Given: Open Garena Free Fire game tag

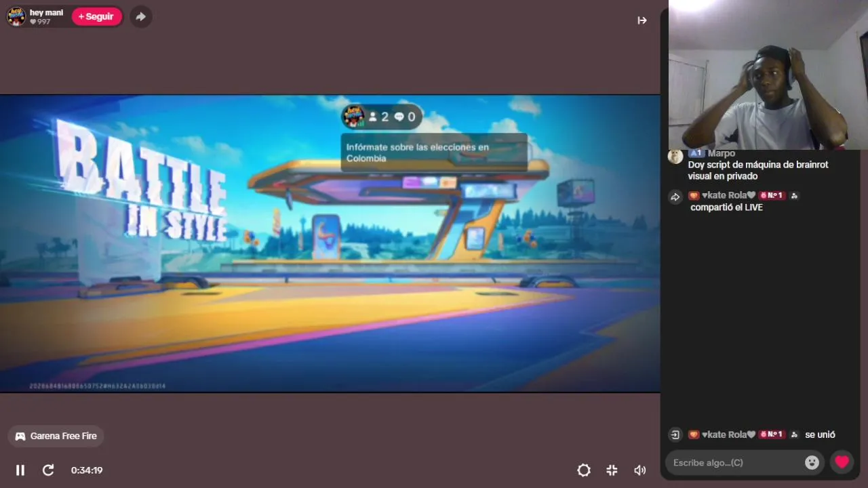Looking at the screenshot, I should tap(56, 436).
